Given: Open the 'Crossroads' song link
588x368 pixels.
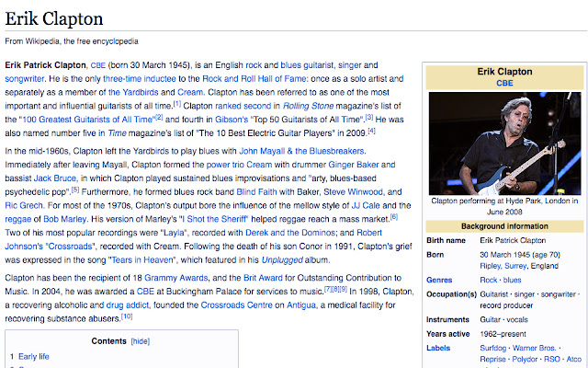Looking at the screenshot, I should coord(70,247).
